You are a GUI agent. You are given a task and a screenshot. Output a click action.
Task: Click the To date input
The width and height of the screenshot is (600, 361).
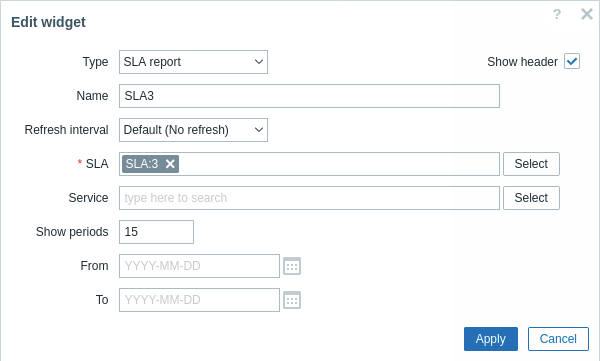pos(199,300)
